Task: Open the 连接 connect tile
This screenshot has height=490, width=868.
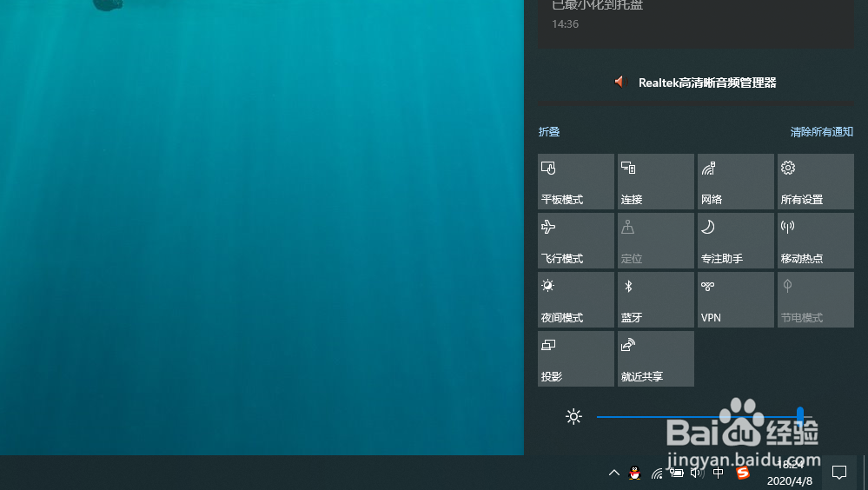Action: [x=655, y=182]
